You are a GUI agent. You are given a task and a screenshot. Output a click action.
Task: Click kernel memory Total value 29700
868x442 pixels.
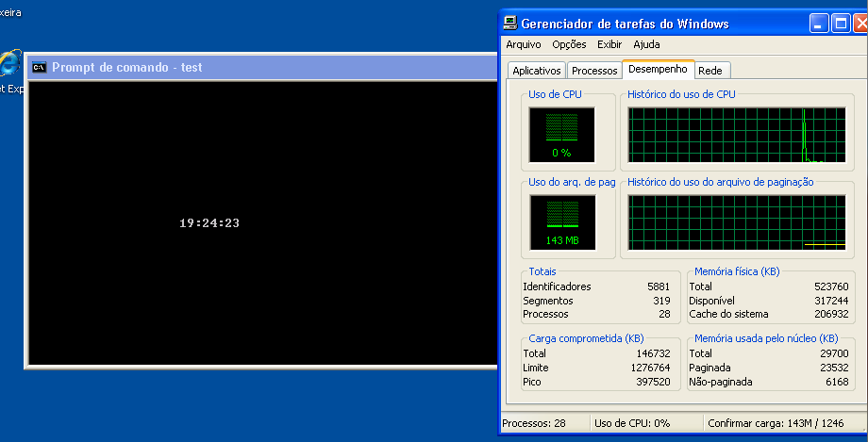tap(834, 353)
